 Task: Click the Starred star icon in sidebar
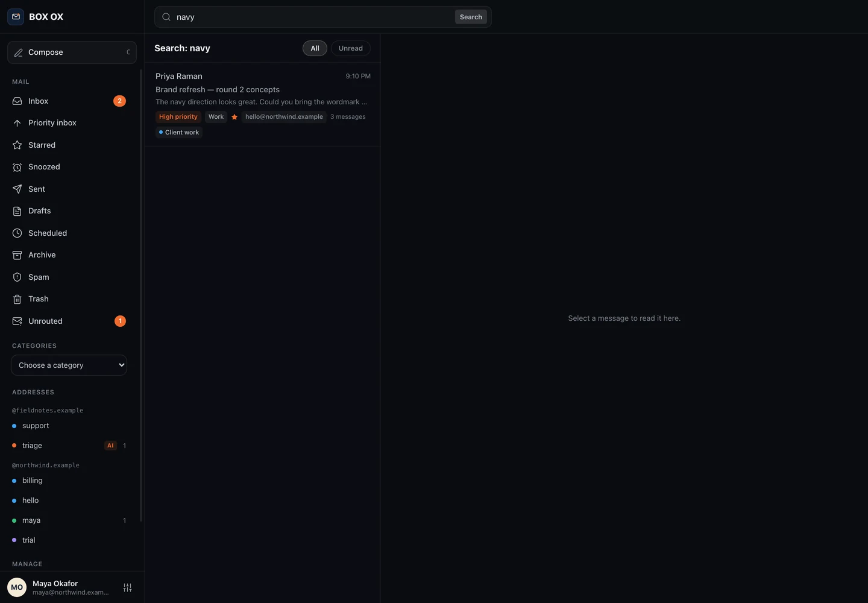pos(17,145)
